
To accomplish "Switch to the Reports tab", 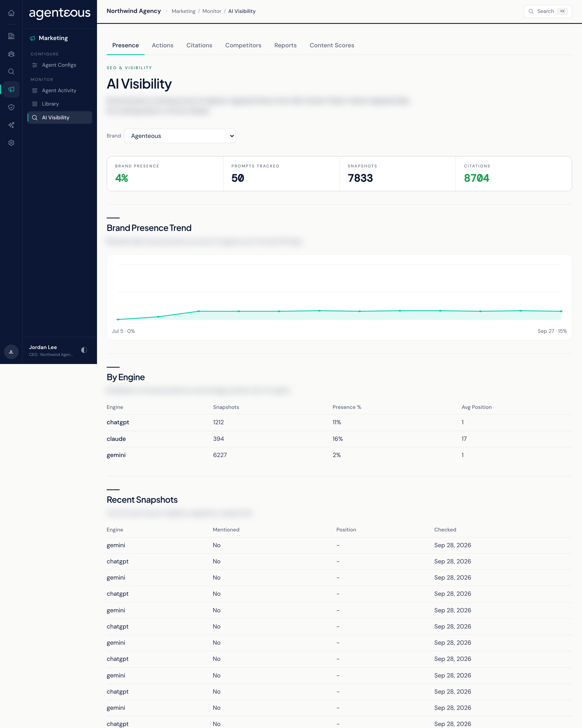I will 285,45.
